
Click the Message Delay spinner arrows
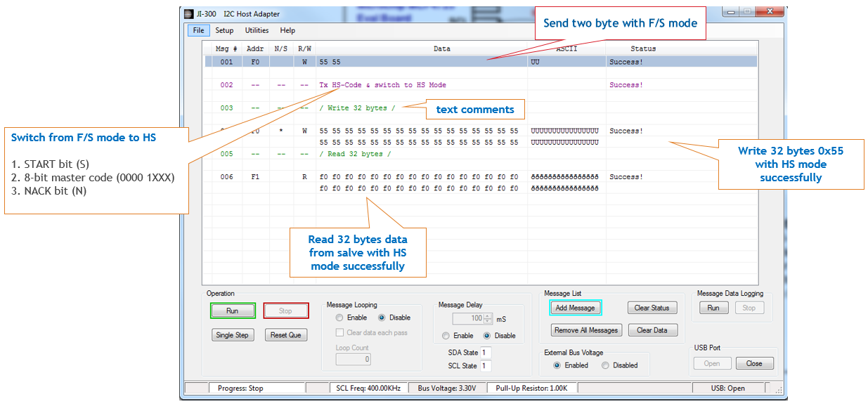point(488,318)
